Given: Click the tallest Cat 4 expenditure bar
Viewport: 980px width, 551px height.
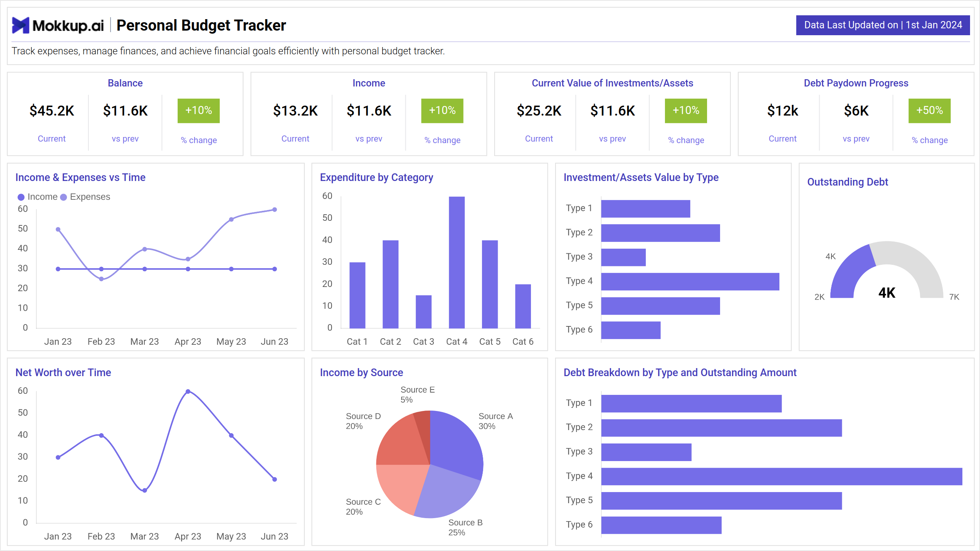Looking at the screenshot, I should (x=457, y=262).
